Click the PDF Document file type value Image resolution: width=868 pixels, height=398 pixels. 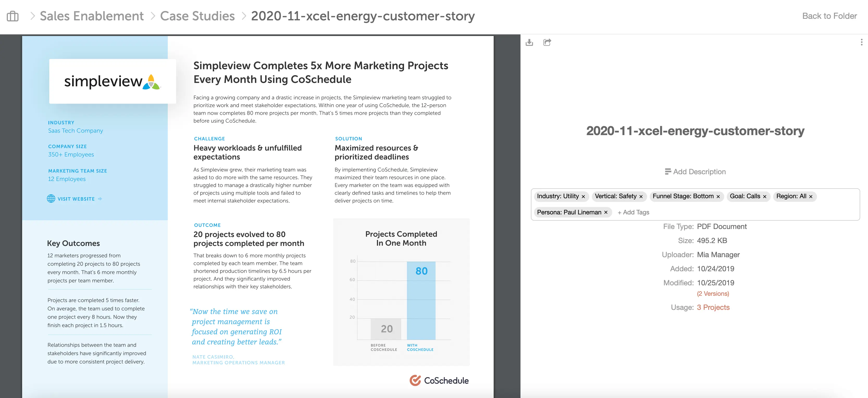tap(722, 227)
